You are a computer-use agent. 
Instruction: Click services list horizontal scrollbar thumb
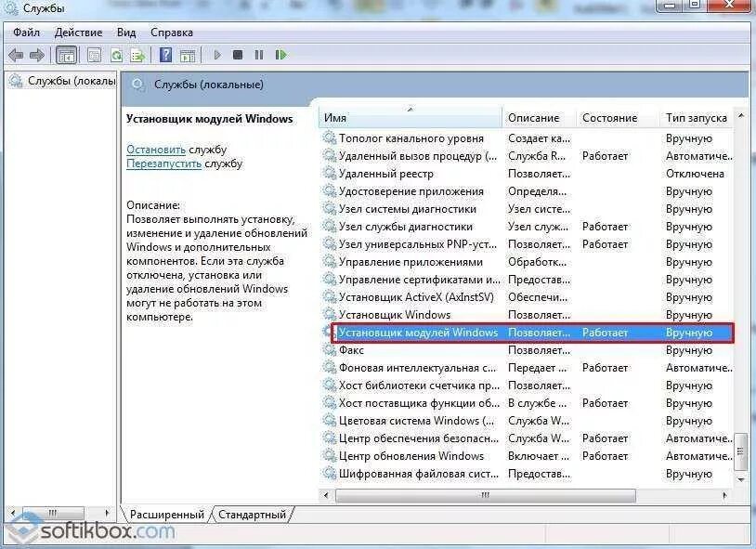[486, 495]
